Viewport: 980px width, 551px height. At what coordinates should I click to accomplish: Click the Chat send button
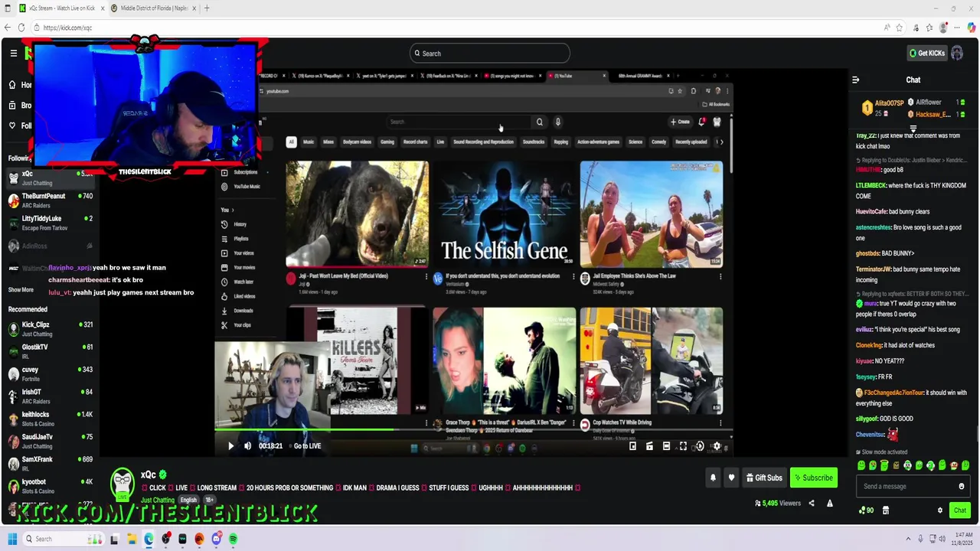point(959,510)
